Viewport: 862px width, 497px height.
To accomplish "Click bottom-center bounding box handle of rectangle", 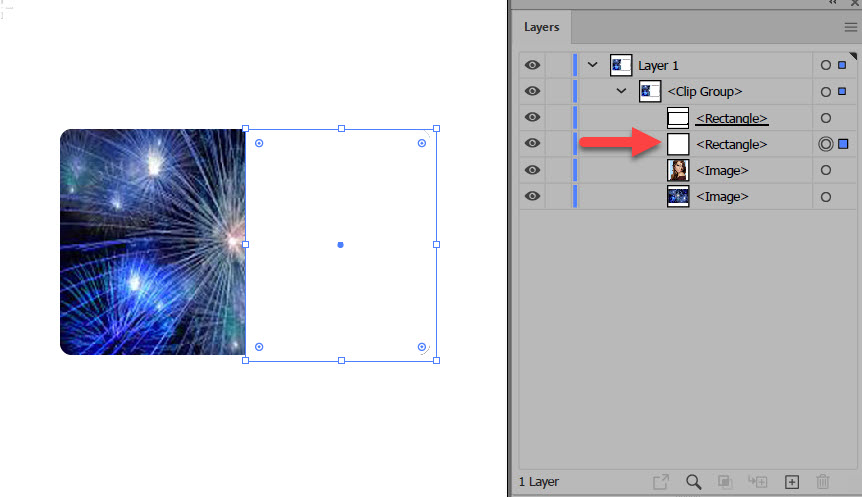I will [341, 361].
